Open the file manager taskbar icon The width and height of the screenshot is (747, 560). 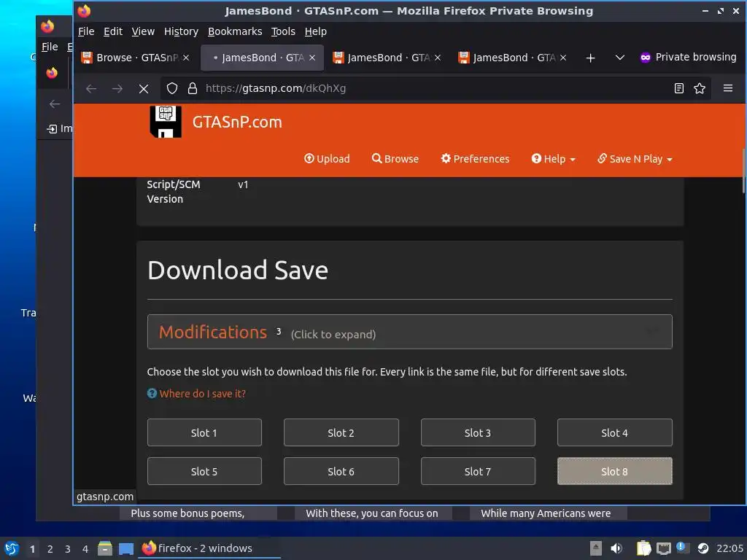click(x=105, y=548)
